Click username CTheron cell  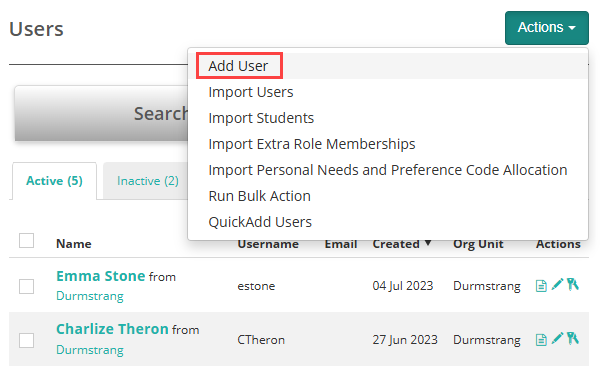coord(261,340)
